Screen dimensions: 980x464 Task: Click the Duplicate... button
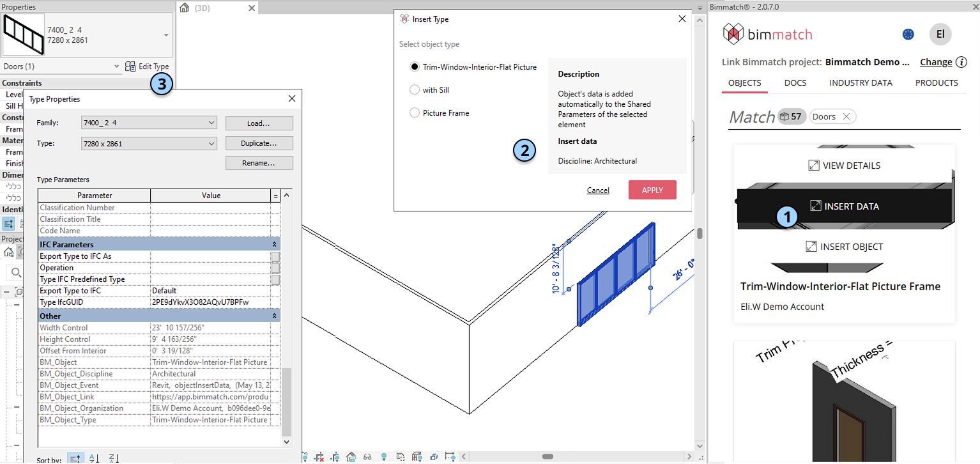[x=259, y=143]
